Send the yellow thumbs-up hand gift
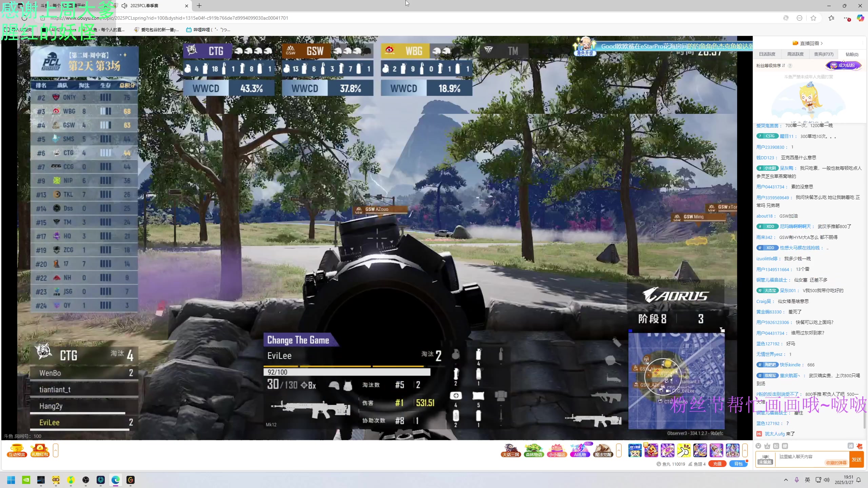This screenshot has height=488, width=868. 684,450
